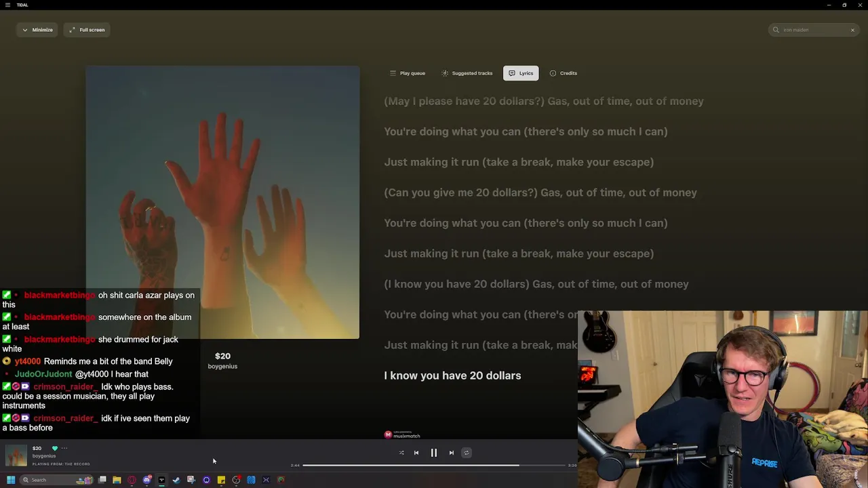Open Task View from the taskbar
Screen dimensions: 868x488
point(102,480)
